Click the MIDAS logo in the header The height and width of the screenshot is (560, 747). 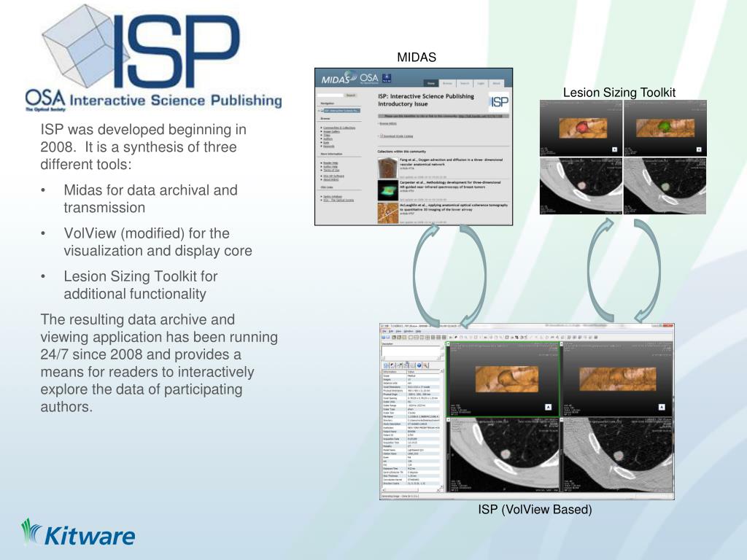click(x=339, y=77)
